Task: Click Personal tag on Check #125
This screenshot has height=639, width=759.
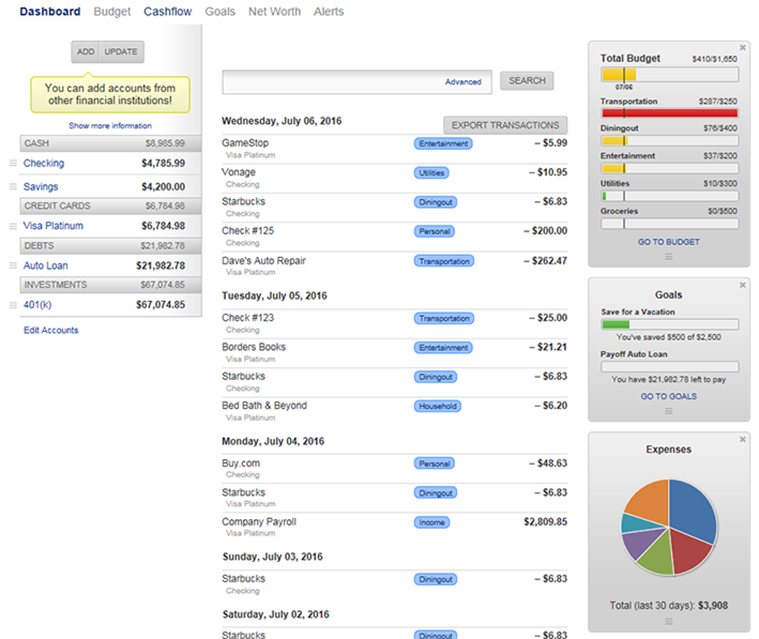Action: pos(434,231)
